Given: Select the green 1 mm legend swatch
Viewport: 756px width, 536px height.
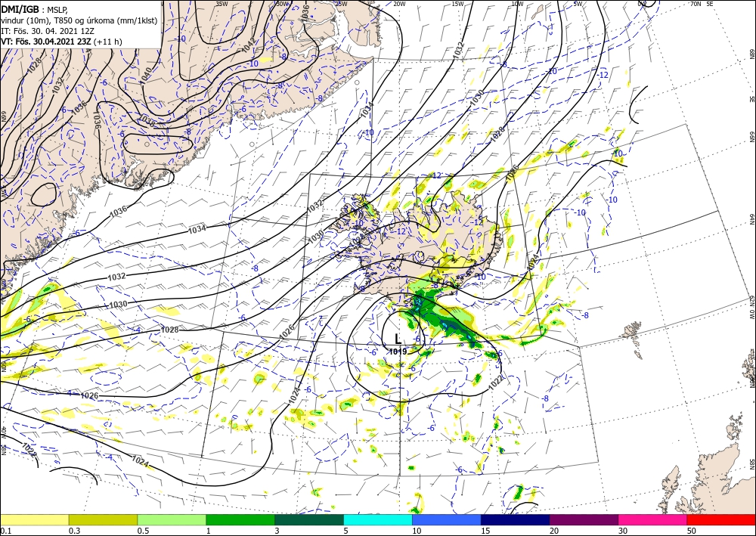Looking at the screenshot, I should [240, 519].
